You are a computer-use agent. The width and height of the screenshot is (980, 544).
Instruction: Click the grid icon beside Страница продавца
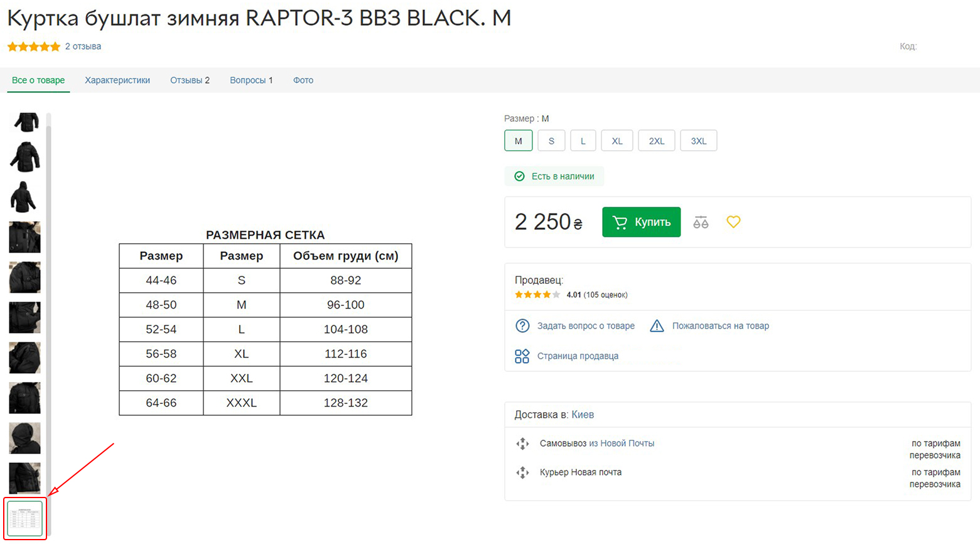click(522, 356)
